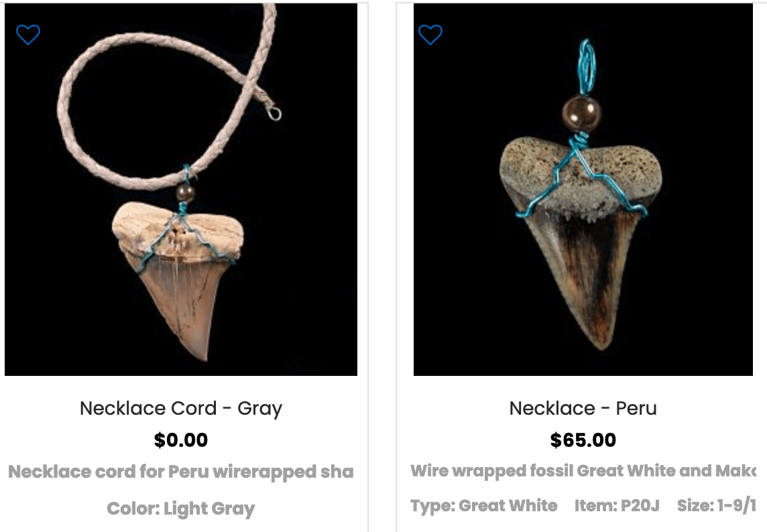Select the 'Wire wrapped fossil Great White' description
Viewport: 767px width, 532px height.
[x=583, y=471]
